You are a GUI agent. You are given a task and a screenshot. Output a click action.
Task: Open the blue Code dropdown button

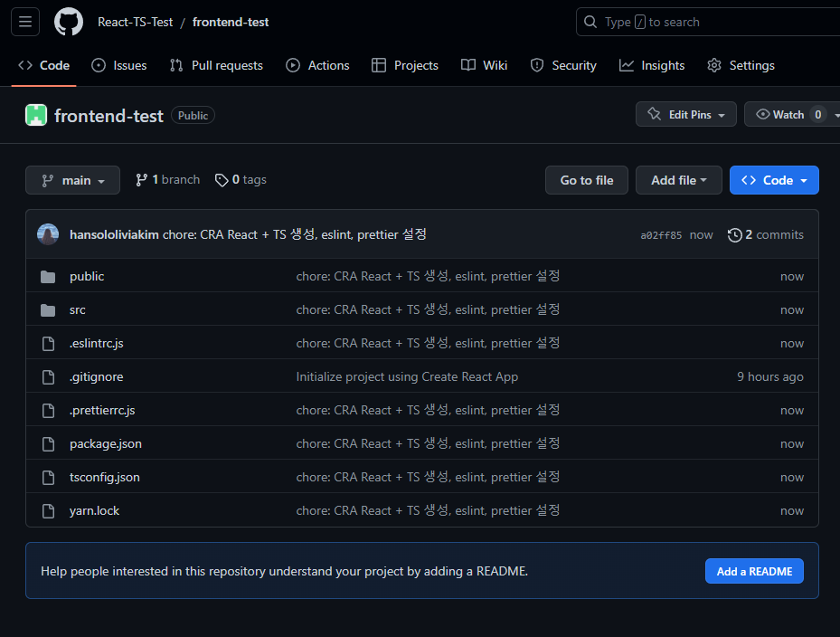(x=774, y=180)
